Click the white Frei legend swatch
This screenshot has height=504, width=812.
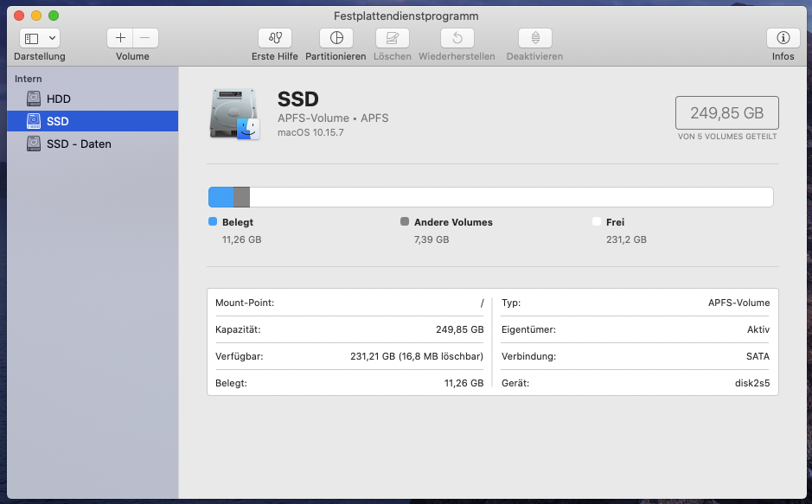click(597, 222)
